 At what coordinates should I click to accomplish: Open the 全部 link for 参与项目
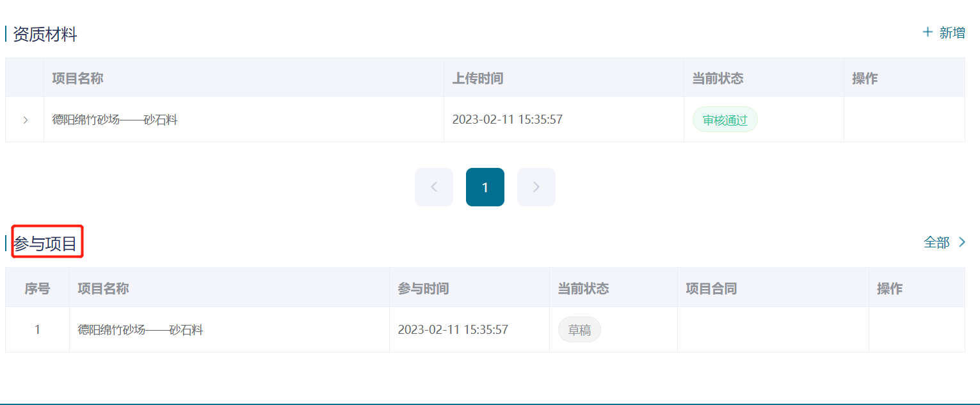coord(936,242)
